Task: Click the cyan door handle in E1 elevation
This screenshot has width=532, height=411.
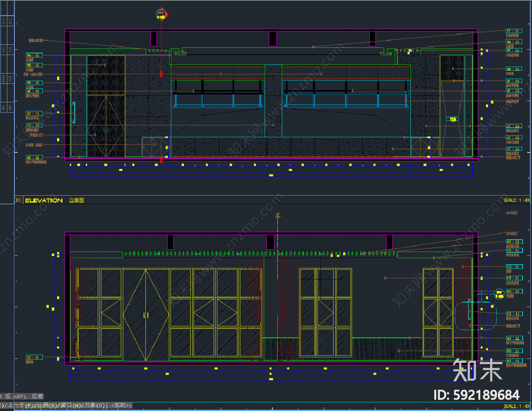Action: 74,113
